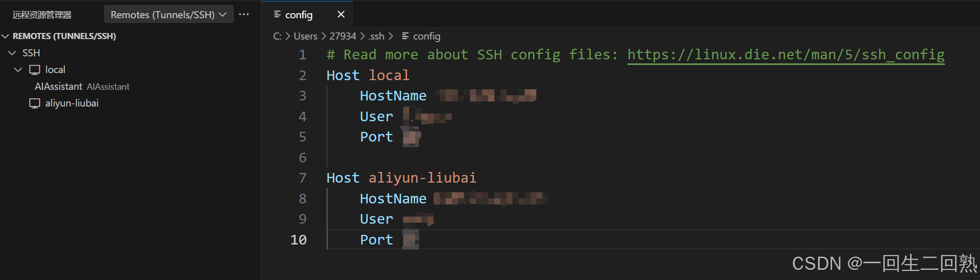Open the more actions ellipsis menu
The height and width of the screenshot is (280, 980).
[x=244, y=15]
